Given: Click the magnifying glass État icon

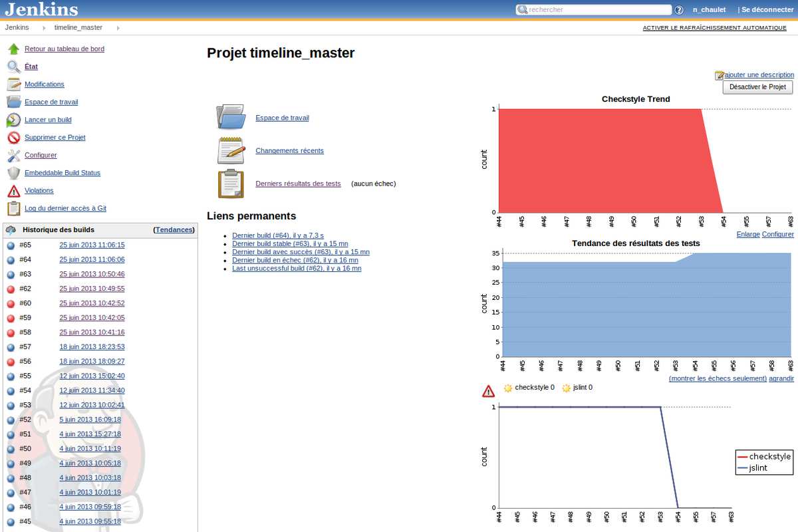Looking at the screenshot, I should 13,66.
